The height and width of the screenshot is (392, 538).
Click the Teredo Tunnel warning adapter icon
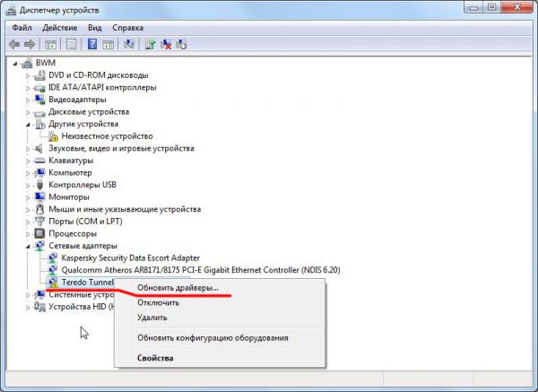click(x=53, y=283)
